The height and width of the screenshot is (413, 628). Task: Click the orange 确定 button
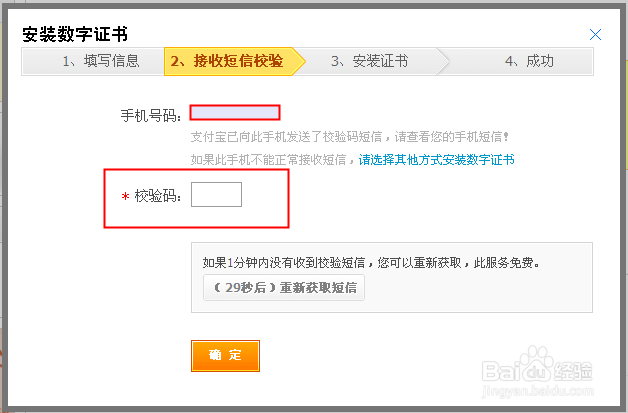pos(225,355)
